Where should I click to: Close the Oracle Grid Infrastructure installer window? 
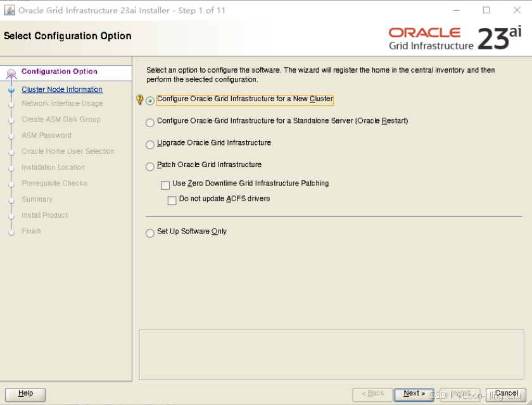pos(517,10)
